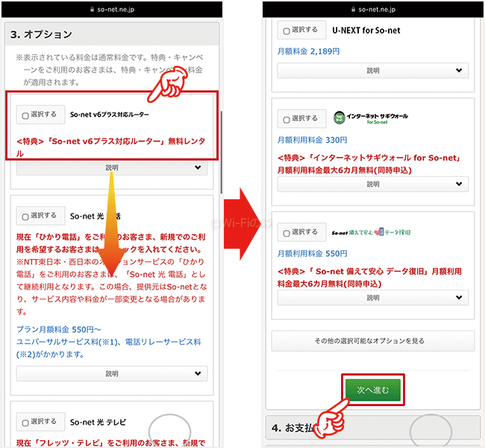485x448 pixels.
Task: Click the 月額料金 2,189円 text
Action: (x=308, y=52)
